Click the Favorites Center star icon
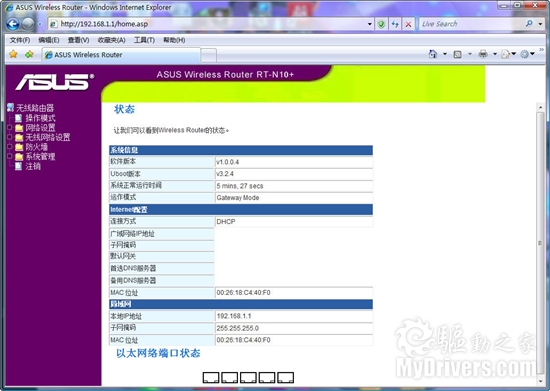The image size is (550, 391). [x=13, y=54]
